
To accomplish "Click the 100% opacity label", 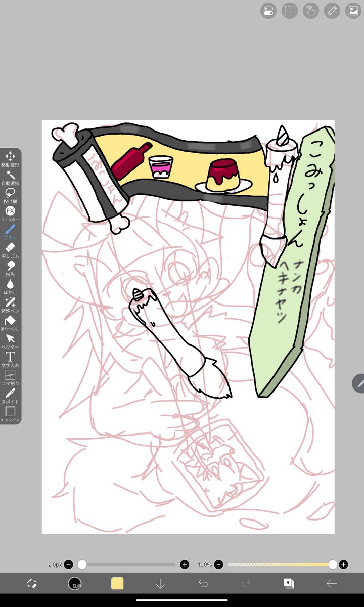I will tap(205, 565).
